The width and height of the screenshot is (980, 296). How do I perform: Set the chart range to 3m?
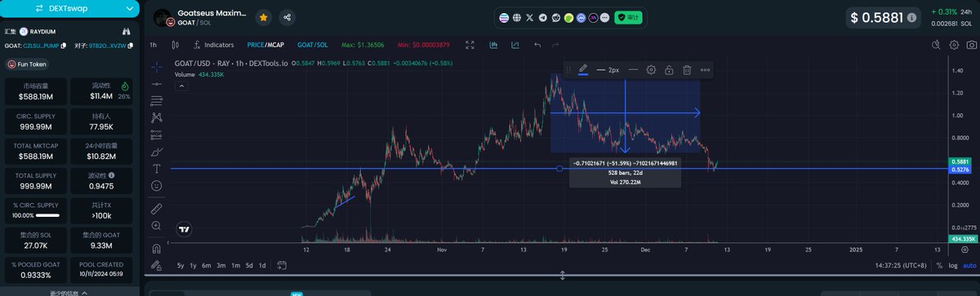click(x=221, y=266)
